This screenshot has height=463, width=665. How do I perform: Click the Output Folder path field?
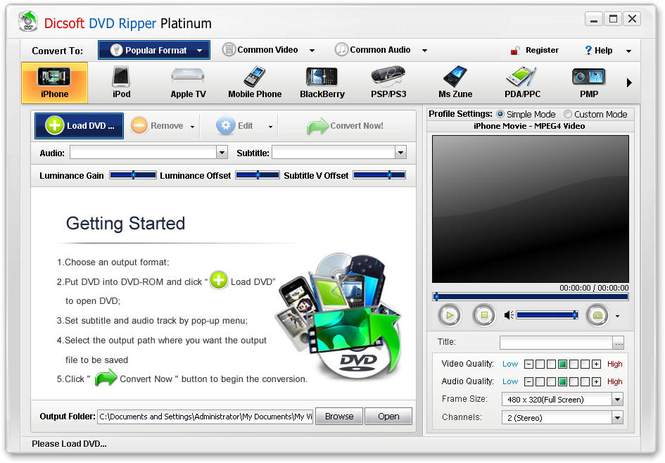205,417
